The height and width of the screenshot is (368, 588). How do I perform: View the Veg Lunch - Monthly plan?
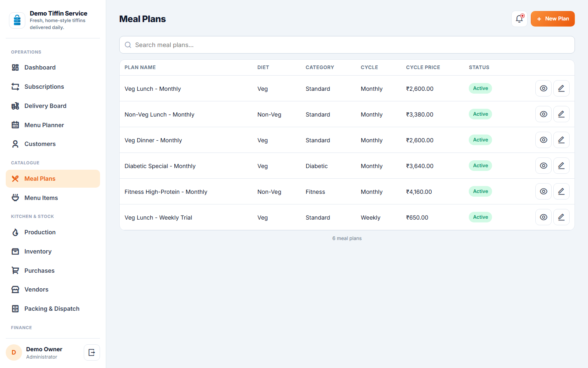click(543, 88)
